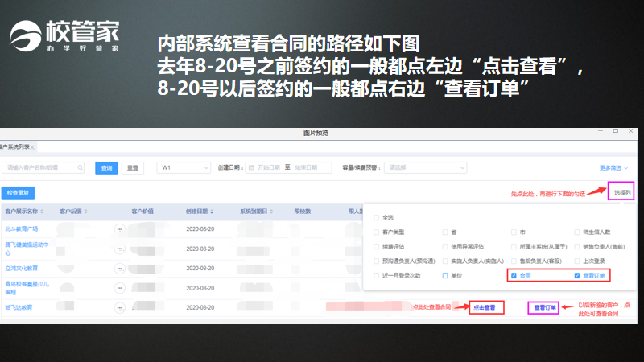Image resolution: width=644 pixels, height=362 pixels.
Task: Sort by 客户展示名称 column arrows
Action: (x=42, y=212)
